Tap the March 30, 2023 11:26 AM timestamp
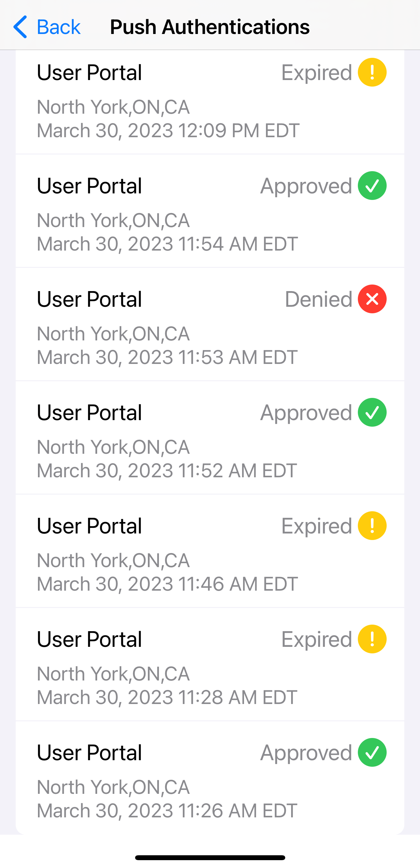 pos(166,810)
